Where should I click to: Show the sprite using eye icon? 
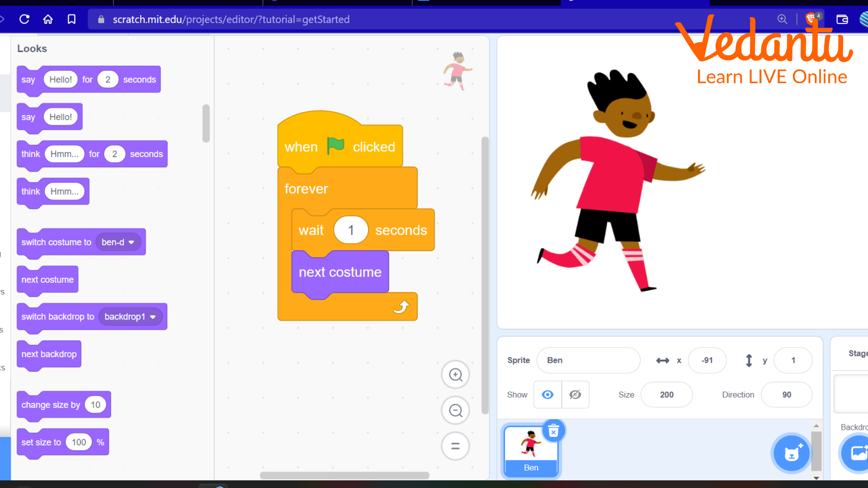547,394
